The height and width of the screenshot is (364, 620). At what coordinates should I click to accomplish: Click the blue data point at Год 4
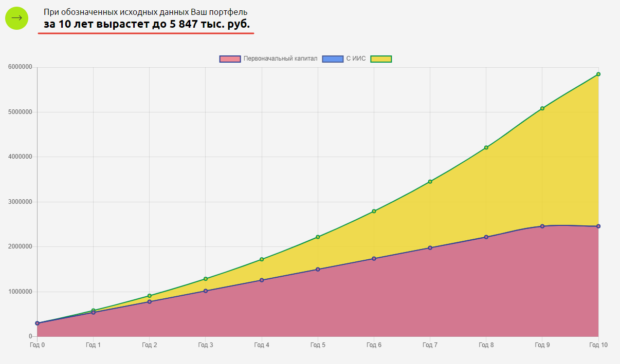[x=262, y=280]
